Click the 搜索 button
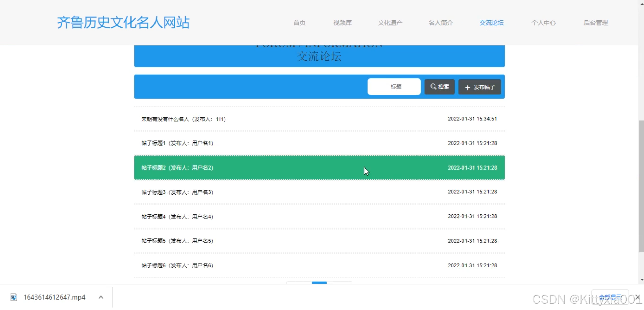Viewport: 644px width, 310px height. [439, 87]
